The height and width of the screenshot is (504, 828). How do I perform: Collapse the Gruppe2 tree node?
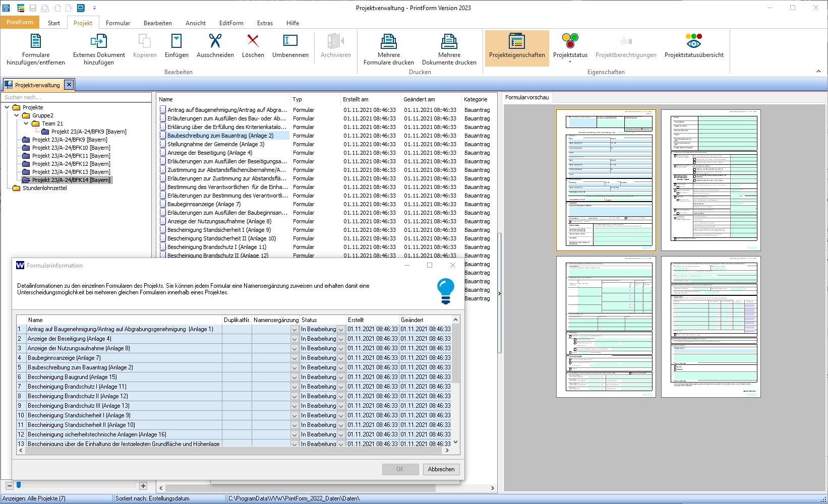pos(17,115)
